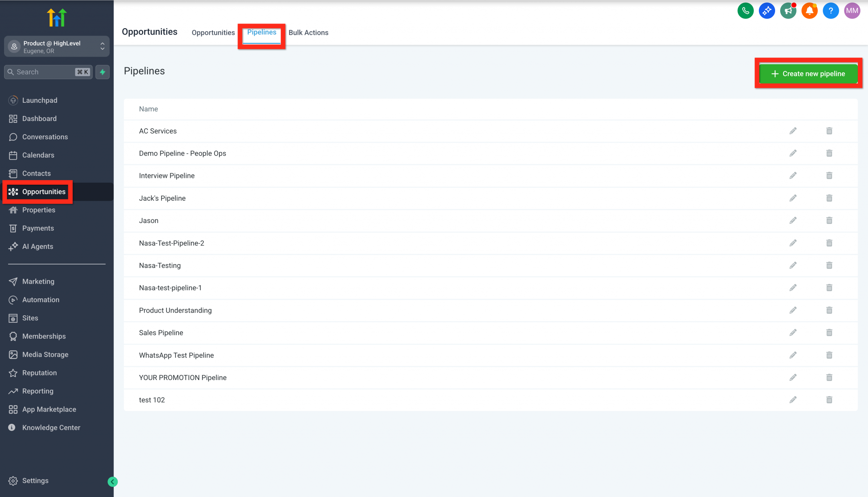868x497 pixels.
Task: Open Media Storage
Action: (x=45, y=354)
